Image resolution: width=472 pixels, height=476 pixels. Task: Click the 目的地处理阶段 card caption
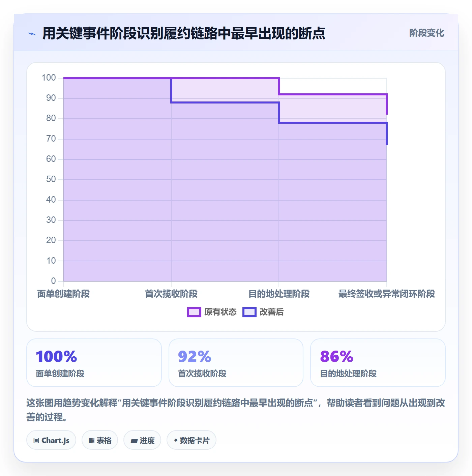348,374
